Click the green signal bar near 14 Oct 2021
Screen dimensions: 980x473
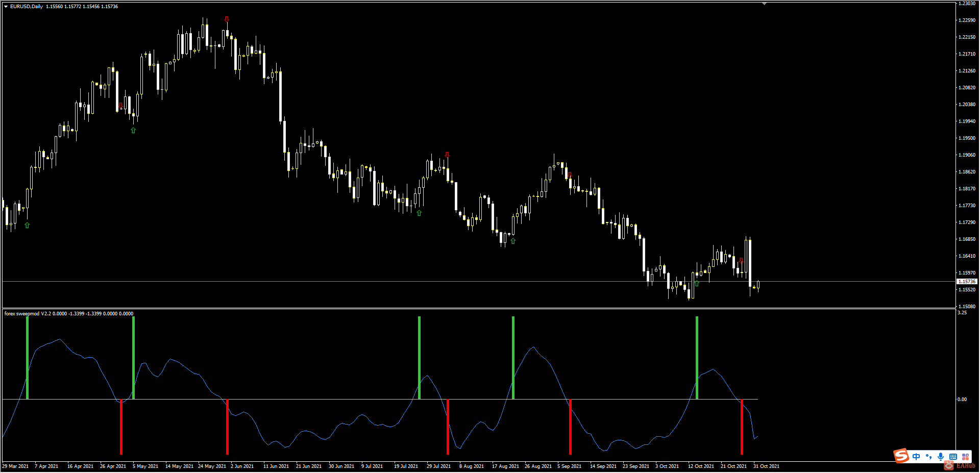697,357
